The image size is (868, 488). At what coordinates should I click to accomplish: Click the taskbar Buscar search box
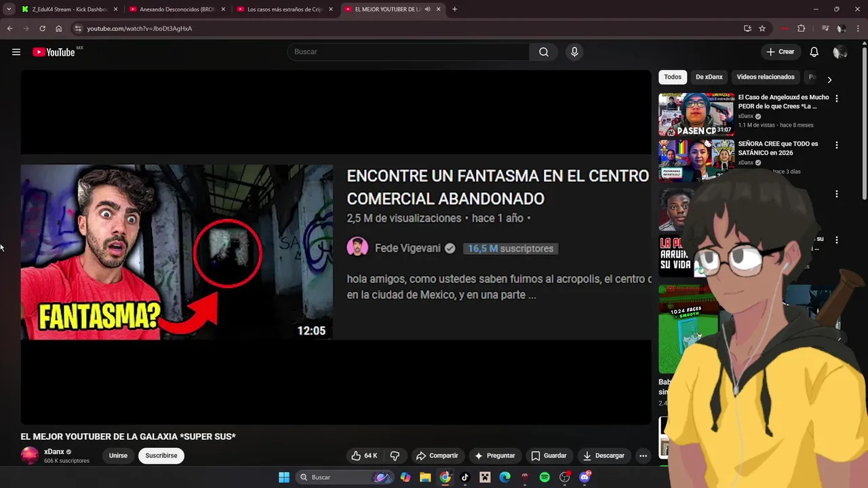346,477
